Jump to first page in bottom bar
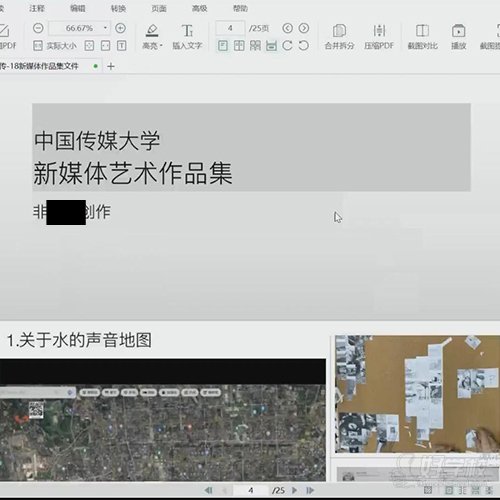 [x=208, y=490]
